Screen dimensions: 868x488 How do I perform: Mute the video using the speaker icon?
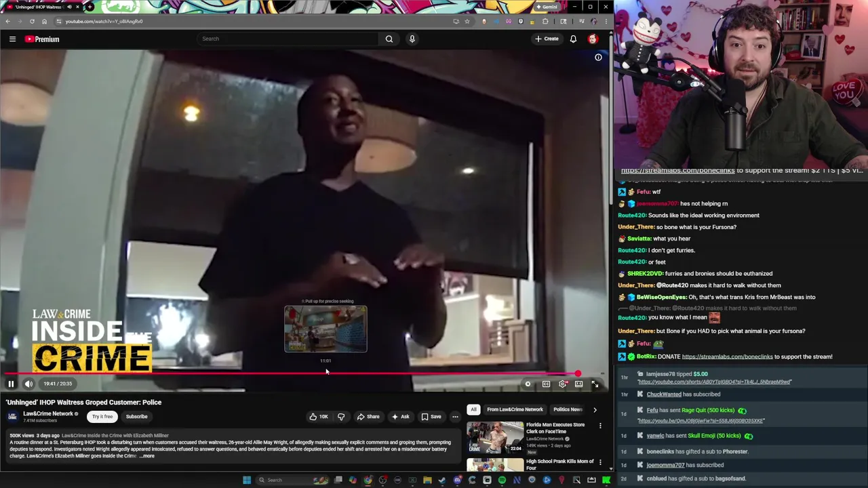pyautogui.click(x=28, y=384)
